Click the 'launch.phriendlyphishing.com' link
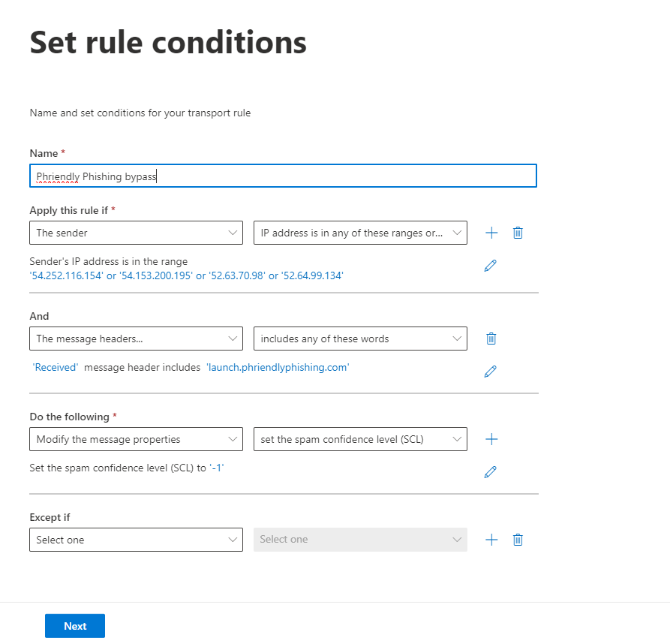The image size is (670, 644). [278, 368]
